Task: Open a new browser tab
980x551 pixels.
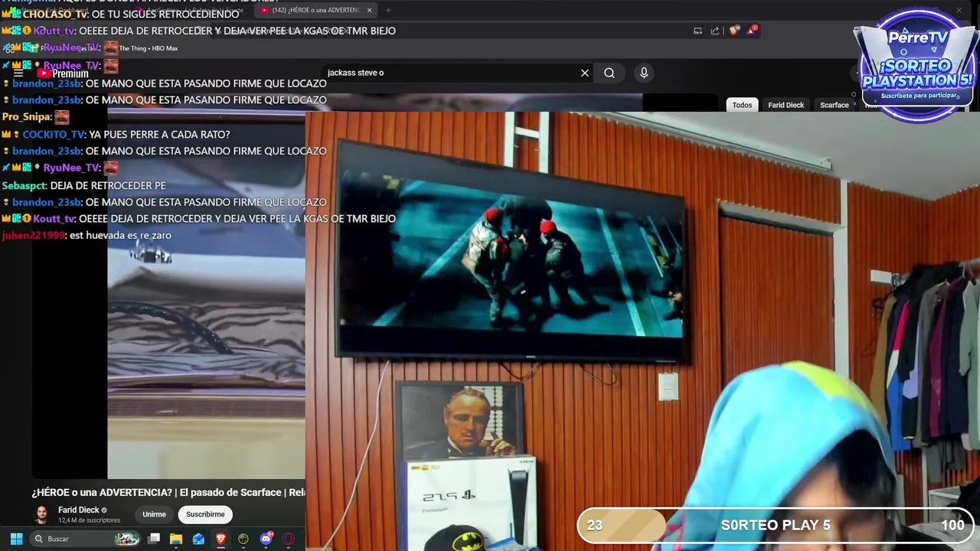Action: click(x=388, y=10)
